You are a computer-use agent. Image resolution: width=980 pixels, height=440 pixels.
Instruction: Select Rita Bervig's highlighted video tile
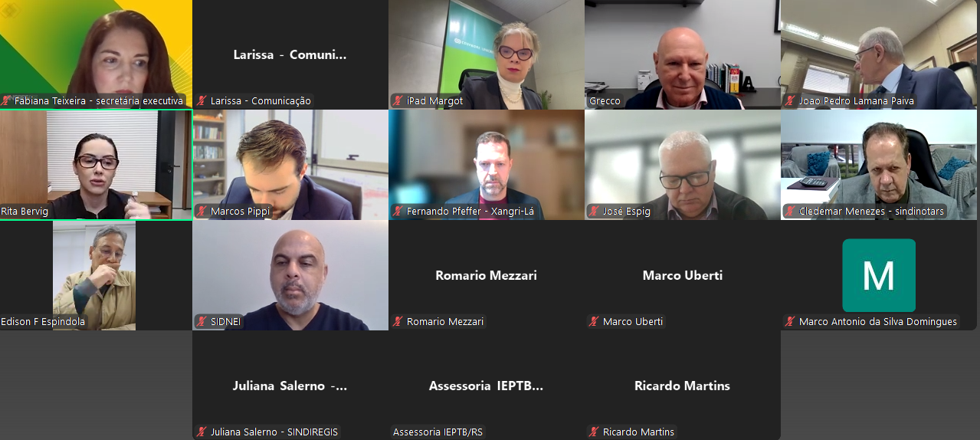point(96,165)
